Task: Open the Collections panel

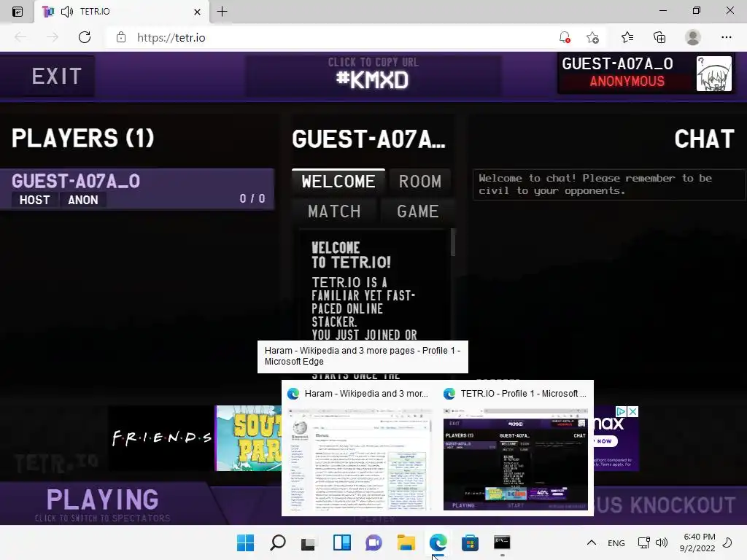Action: (659, 38)
